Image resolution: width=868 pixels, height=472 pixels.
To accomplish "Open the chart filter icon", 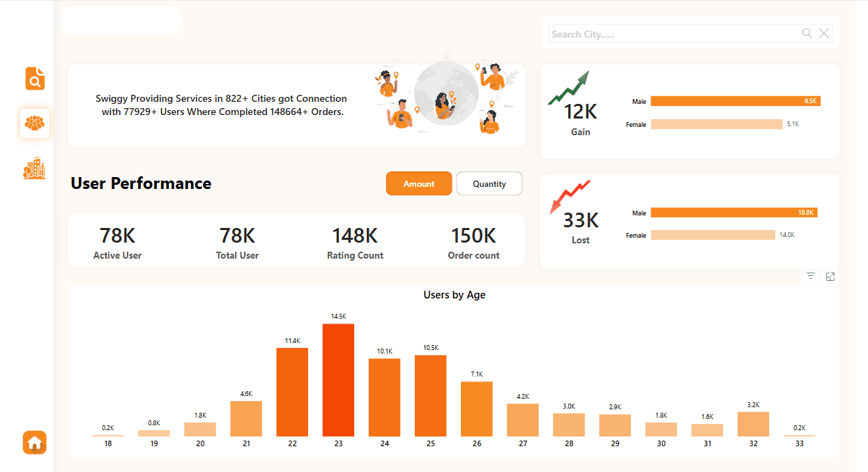I will (x=811, y=277).
